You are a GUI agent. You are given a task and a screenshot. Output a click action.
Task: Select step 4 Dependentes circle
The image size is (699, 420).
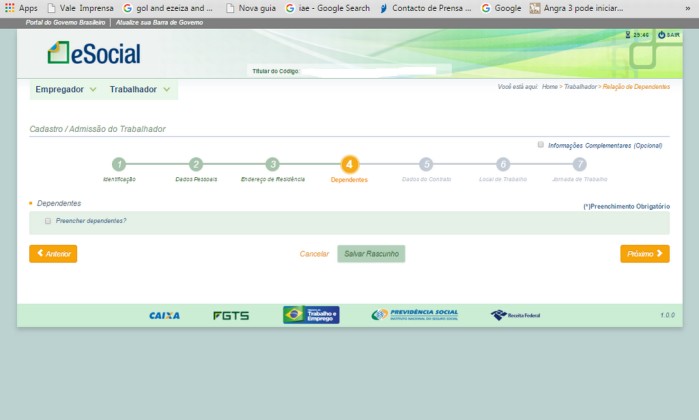(349, 164)
